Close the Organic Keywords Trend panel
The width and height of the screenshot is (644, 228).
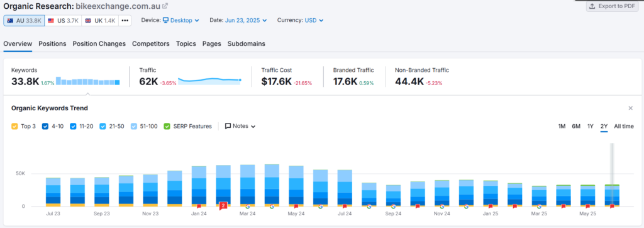(x=630, y=108)
